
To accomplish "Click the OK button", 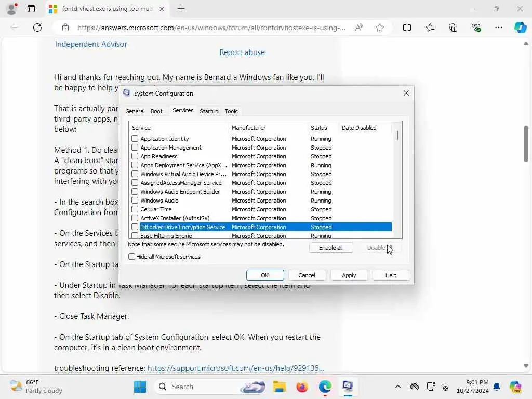I will [x=265, y=275].
